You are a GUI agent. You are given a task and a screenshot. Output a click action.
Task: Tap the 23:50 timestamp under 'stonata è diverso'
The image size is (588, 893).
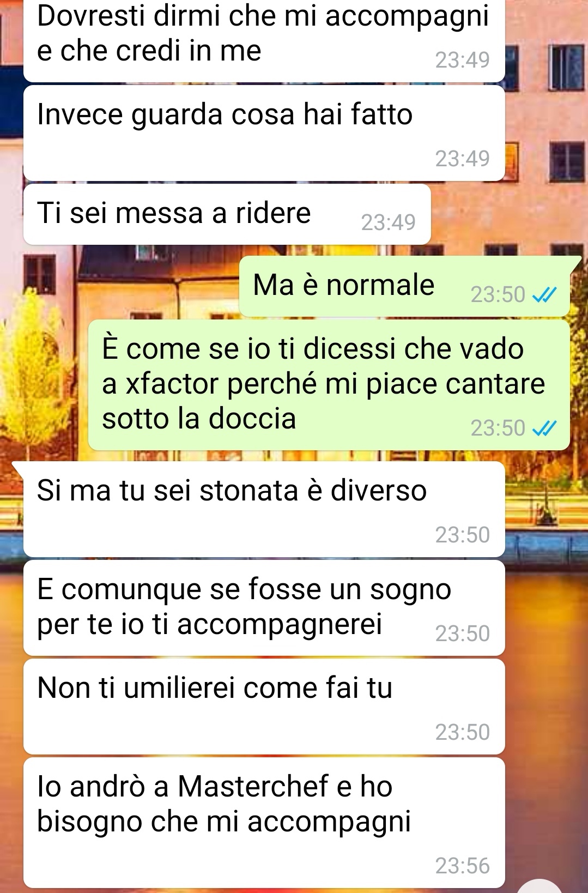(463, 535)
